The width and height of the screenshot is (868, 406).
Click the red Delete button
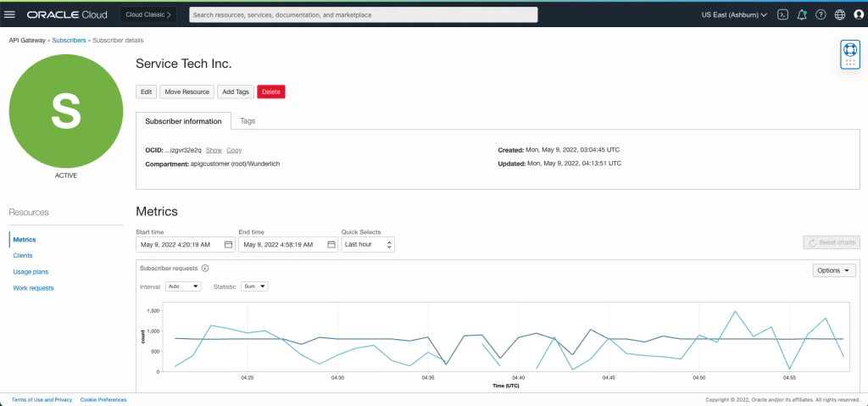[271, 92]
